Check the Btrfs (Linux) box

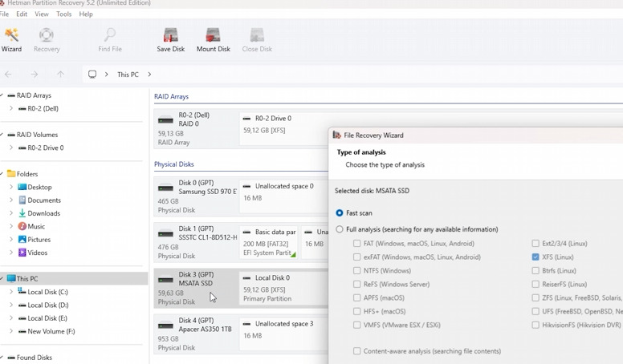coord(535,270)
